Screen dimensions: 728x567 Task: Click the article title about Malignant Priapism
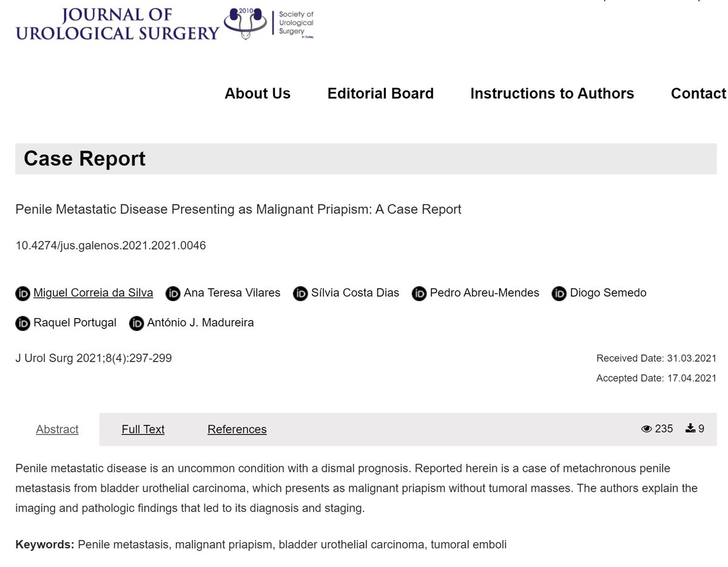tap(238, 209)
